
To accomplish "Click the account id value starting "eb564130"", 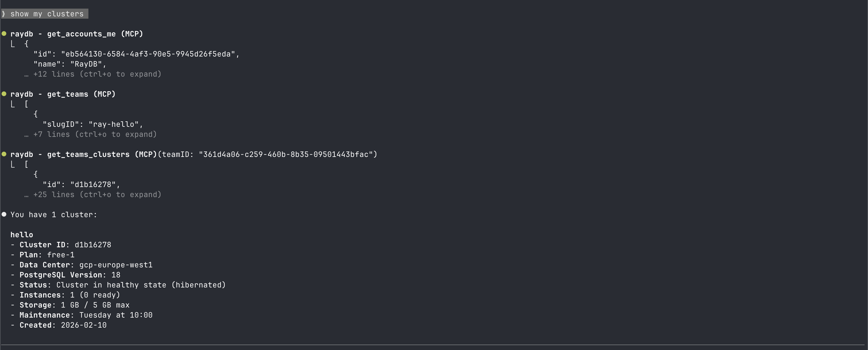I will [148, 54].
